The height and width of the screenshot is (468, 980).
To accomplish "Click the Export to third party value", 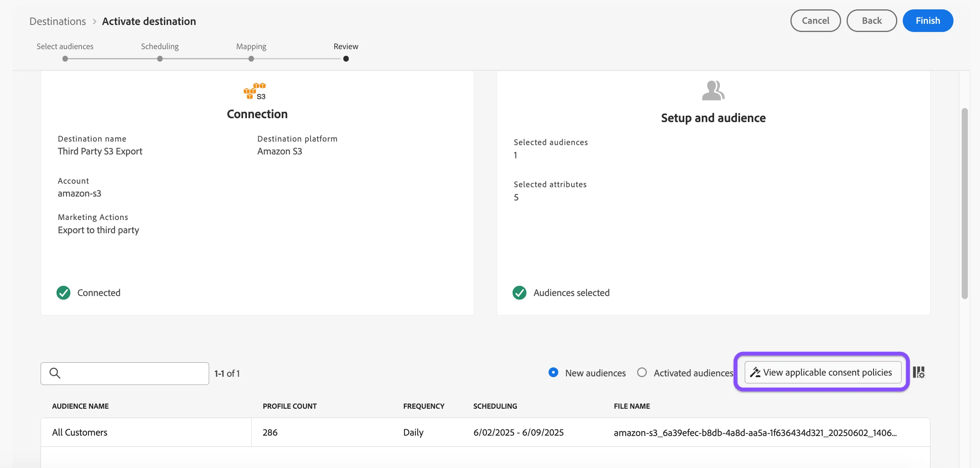I will click(x=98, y=230).
